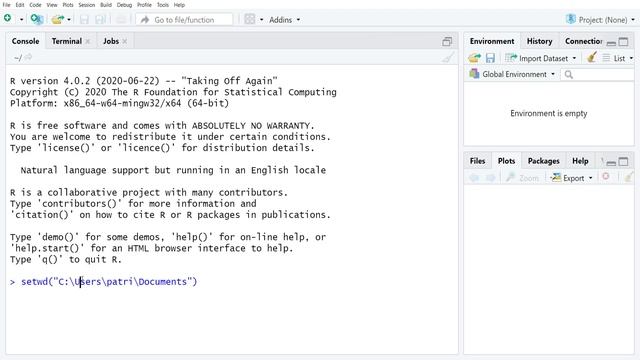Click the remove current plot icon
This screenshot has width=640, height=360.
click(606, 176)
